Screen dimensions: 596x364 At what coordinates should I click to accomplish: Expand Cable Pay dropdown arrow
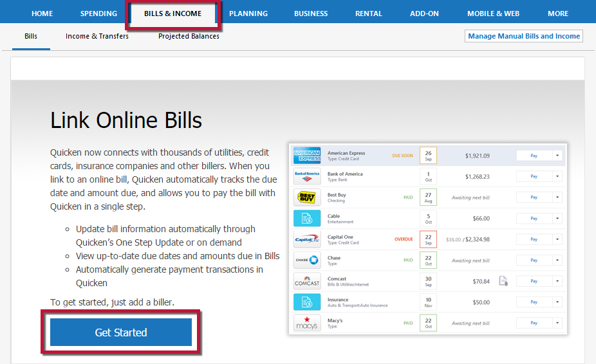point(557,218)
